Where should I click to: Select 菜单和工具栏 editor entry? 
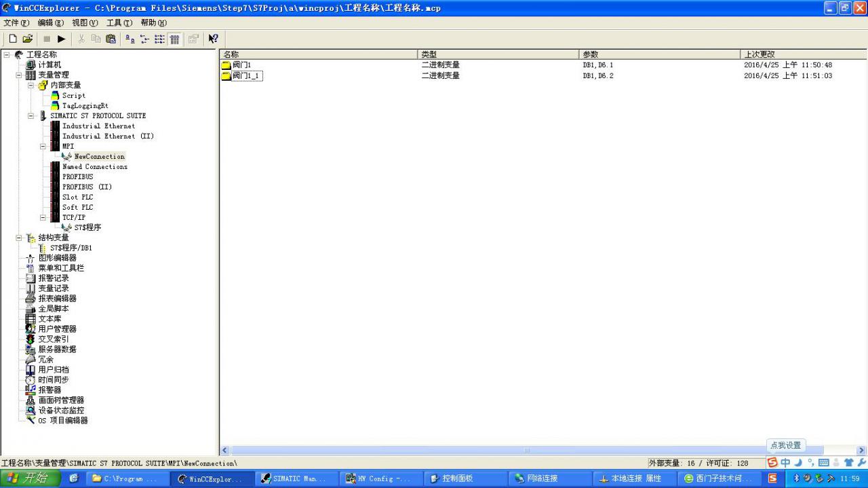(x=61, y=268)
